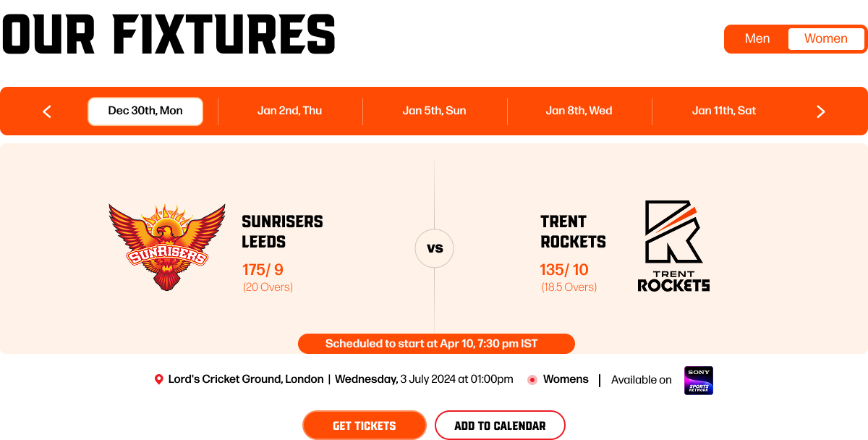This screenshot has width=868, height=440.
Task: Choose the Jan 5th, Sun date
Action: 434,111
